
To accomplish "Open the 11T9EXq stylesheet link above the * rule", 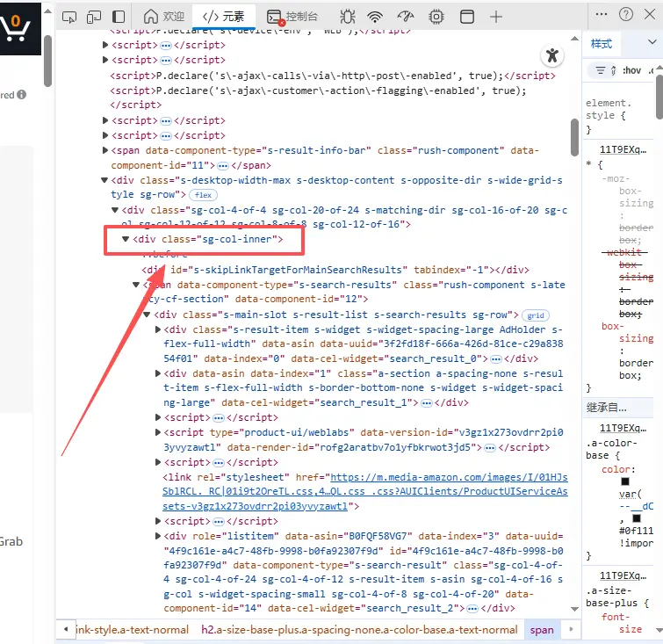I will tap(623, 149).
